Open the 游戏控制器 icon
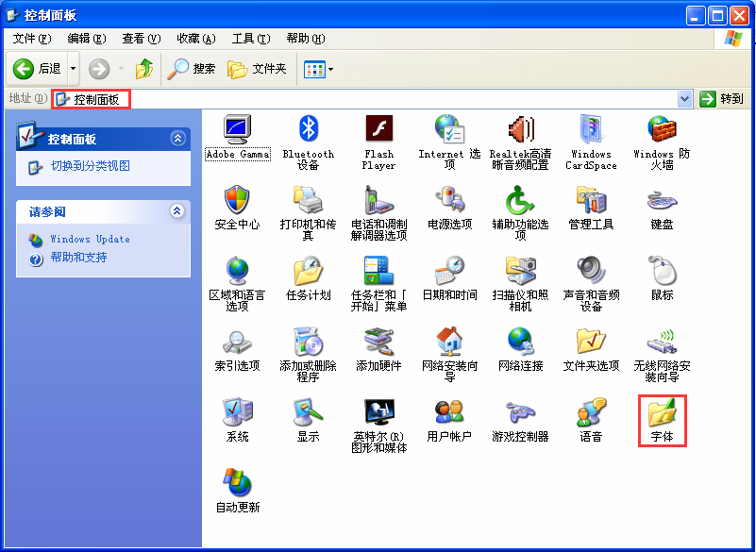Image resolution: width=756 pixels, height=552 pixels. point(520,412)
